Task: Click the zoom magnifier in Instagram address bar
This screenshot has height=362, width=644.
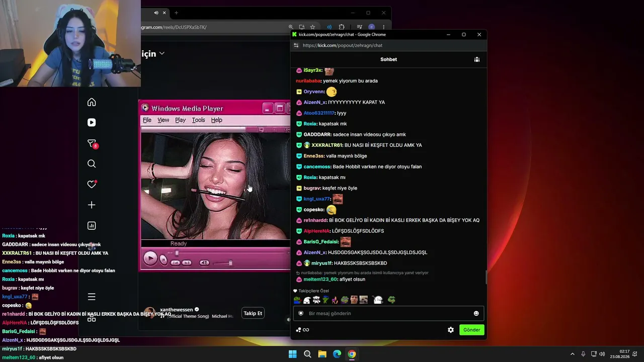Action: (291, 27)
